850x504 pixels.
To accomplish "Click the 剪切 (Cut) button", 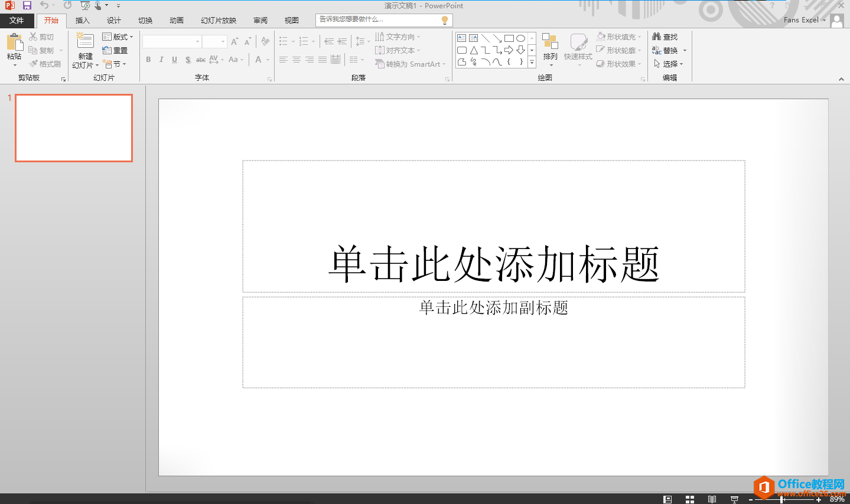I will coord(42,37).
